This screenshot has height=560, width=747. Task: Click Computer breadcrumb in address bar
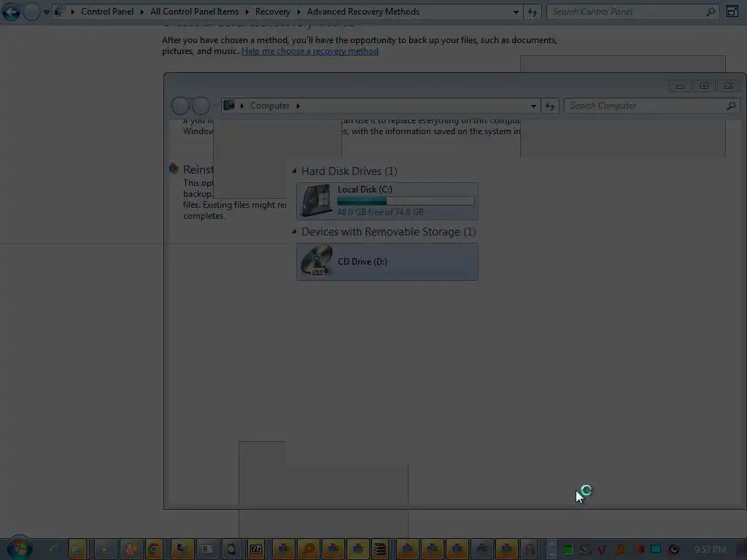click(x=270, y=106)
